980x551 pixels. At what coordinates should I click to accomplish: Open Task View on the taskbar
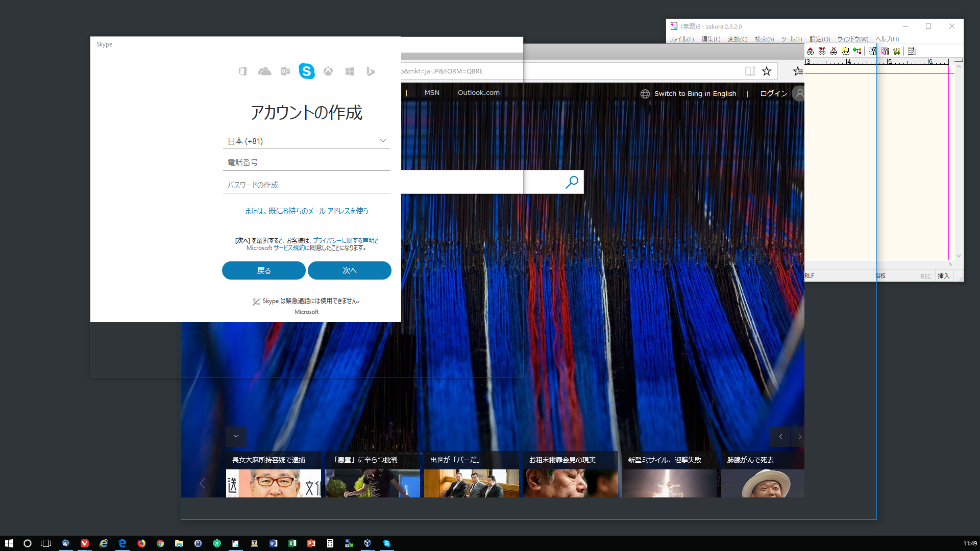[x=46, y=543]
